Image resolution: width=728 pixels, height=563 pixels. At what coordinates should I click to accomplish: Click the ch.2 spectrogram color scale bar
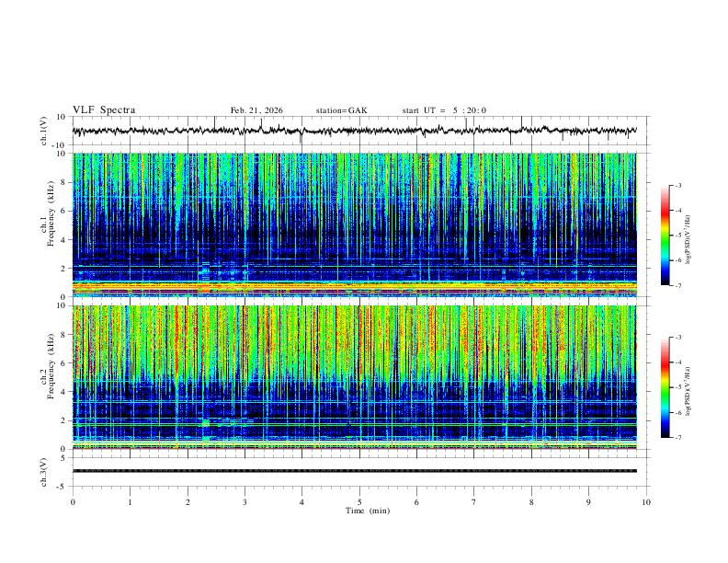pyautogui.click(x=665, y=387)
